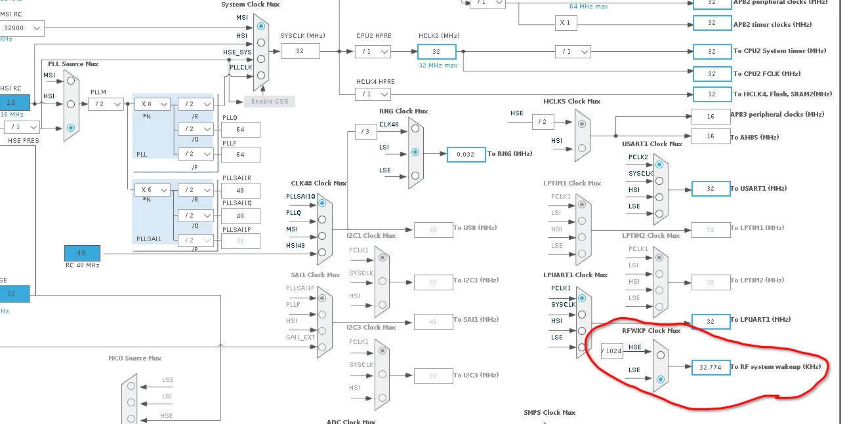Viewport: 868px width, 424px height.
Task: Select MSI in System Clock Mux
Action: (262, 26)
